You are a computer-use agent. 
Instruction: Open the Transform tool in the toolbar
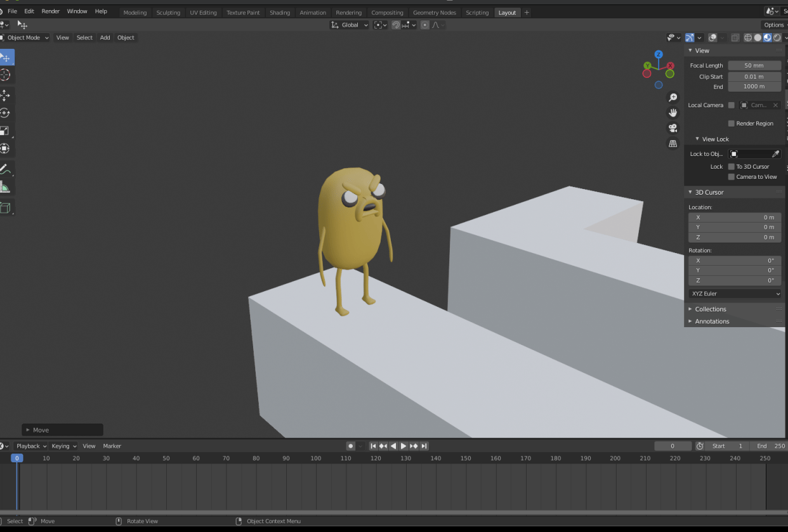coord(6,148)
